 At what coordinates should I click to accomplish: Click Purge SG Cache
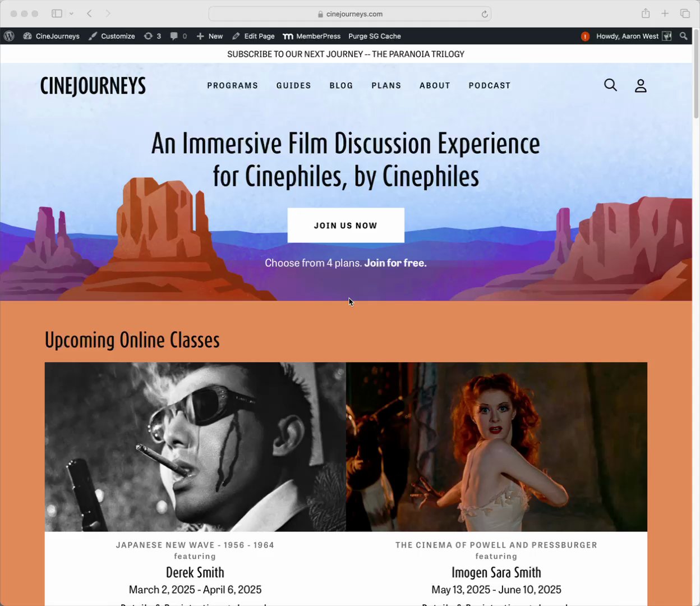point(375,36)
